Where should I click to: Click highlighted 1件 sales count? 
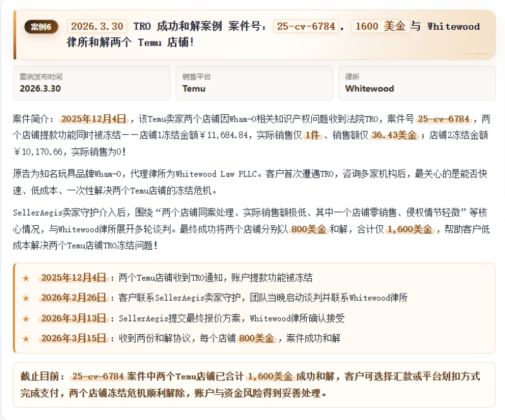tap(312, 135)
